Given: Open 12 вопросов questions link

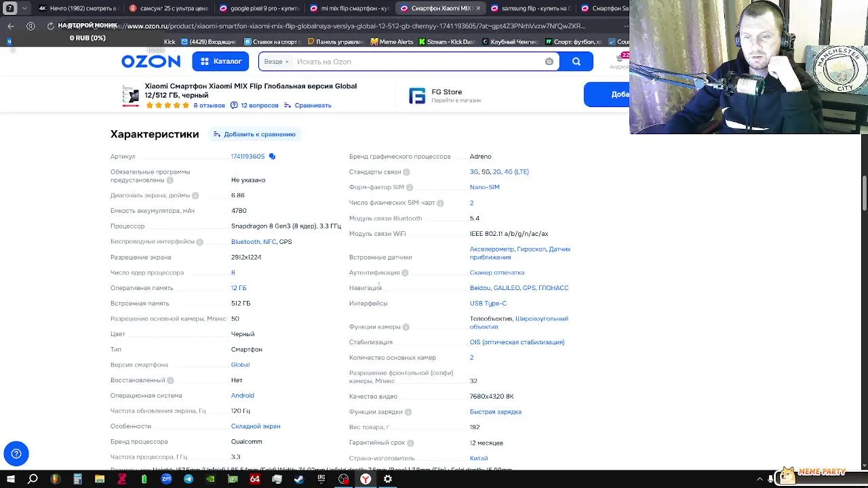Looking at the screenshot, I should coord(254,106).
